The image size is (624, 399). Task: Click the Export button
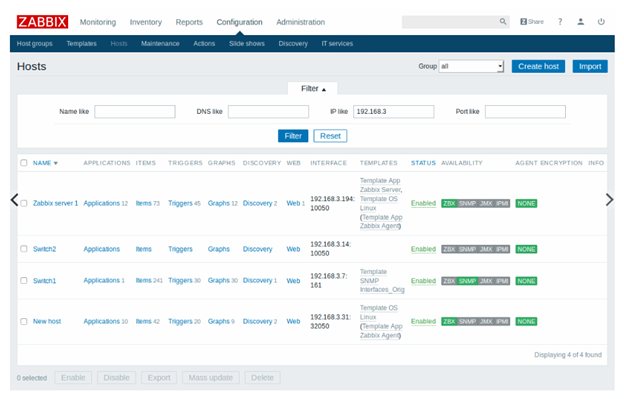(x=159, y=378)
